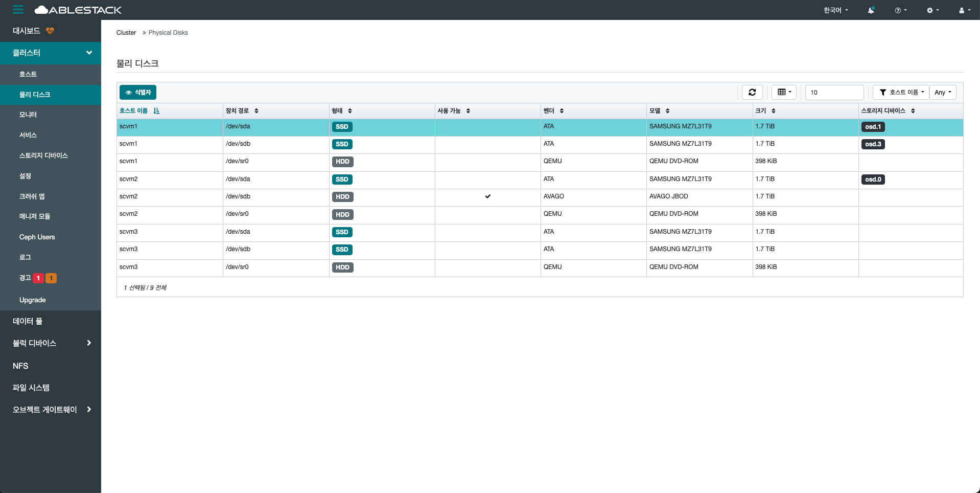
Task: Sort table by 호스트 이름 column
Action: tap(134, 111)
